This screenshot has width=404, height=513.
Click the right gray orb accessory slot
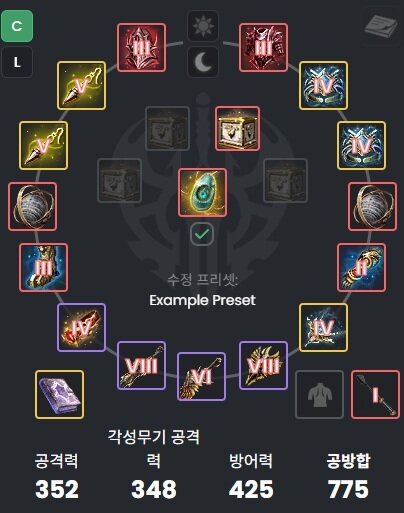coord(373,206)
